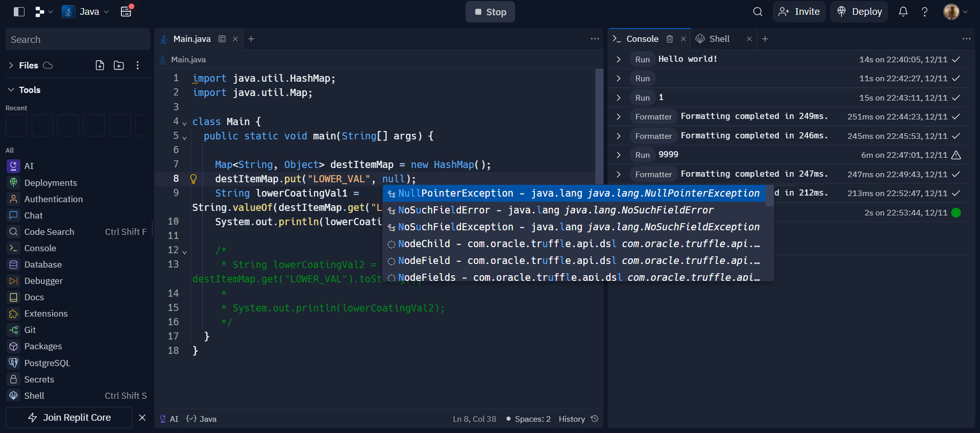Stop the running program

[x=490, y=12]
